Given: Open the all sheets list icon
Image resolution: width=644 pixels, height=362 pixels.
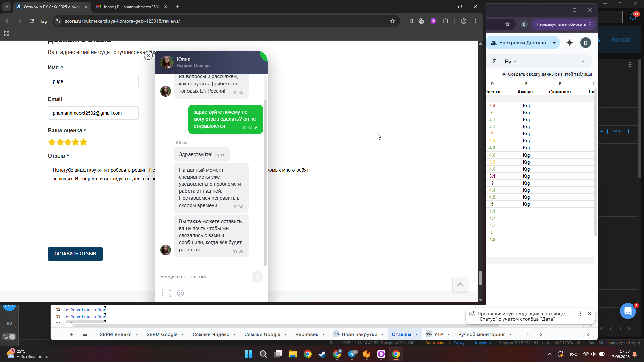Looking at the screenshot, I should click(x=85, y=334).
